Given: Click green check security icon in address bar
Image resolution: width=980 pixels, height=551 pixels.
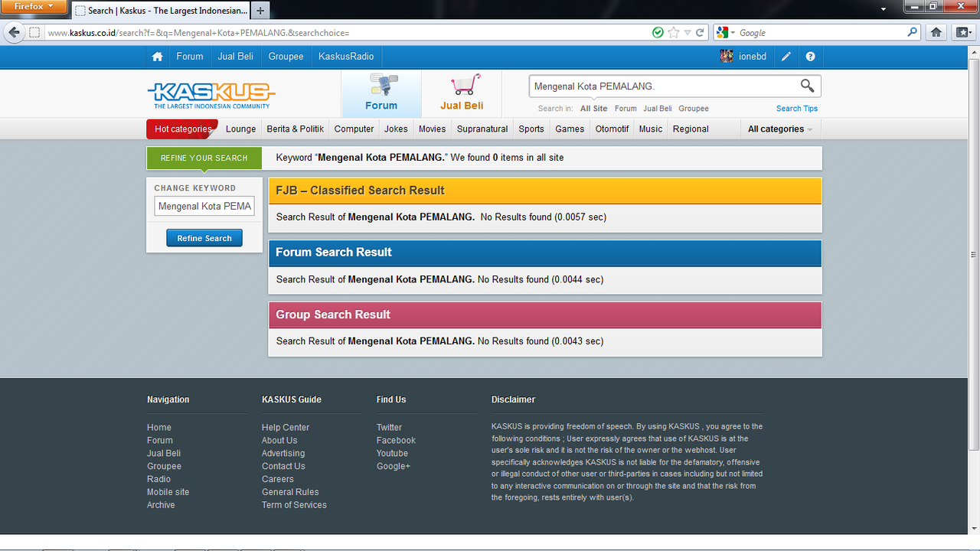Looking at the screenshot, I should click(658, 33).
